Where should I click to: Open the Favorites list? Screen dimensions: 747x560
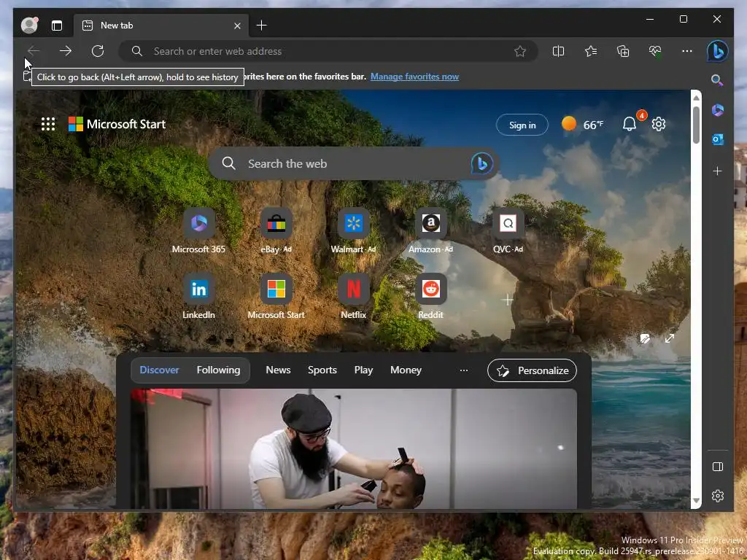point(591,51)
